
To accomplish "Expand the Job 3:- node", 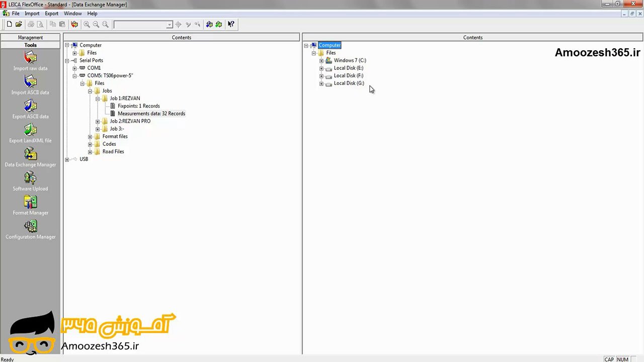I will coord(98,129).
